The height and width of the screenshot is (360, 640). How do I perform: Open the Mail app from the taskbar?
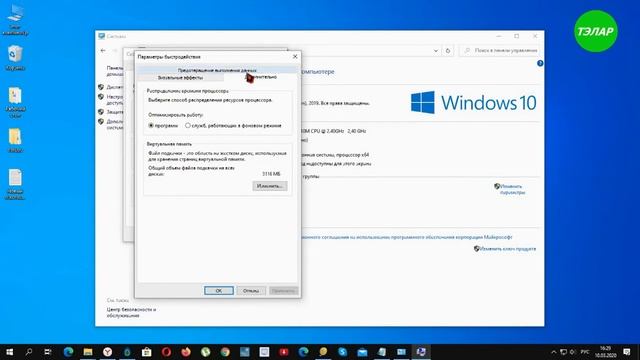point(362,352)
